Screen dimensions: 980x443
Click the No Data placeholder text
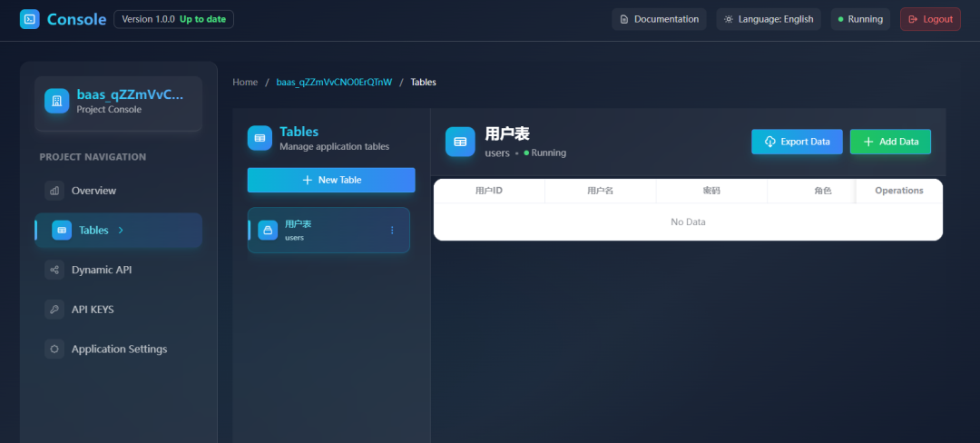(x=688, y=221)
